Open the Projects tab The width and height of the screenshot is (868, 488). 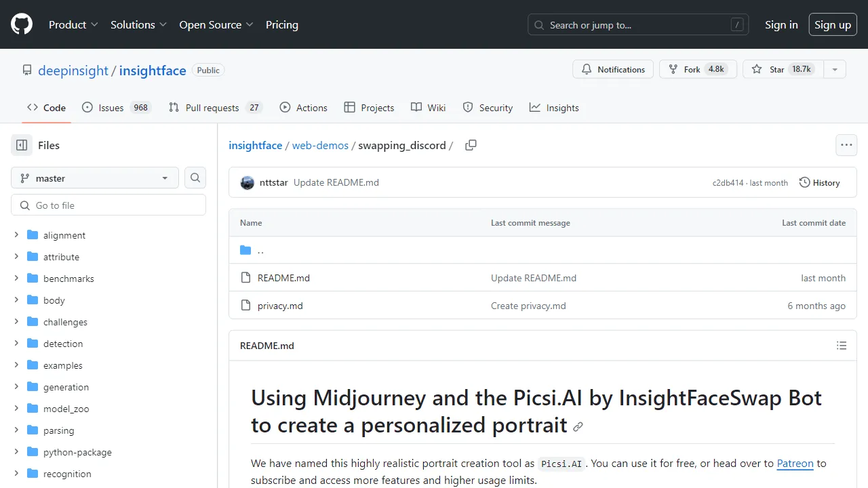pos(369,108)
